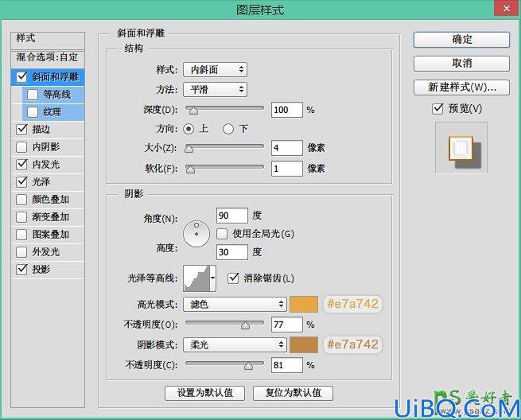The width and height of the screenshot is (521, 420).
Task: Check the 内阴影 checkbox
Action: point(21,147)
